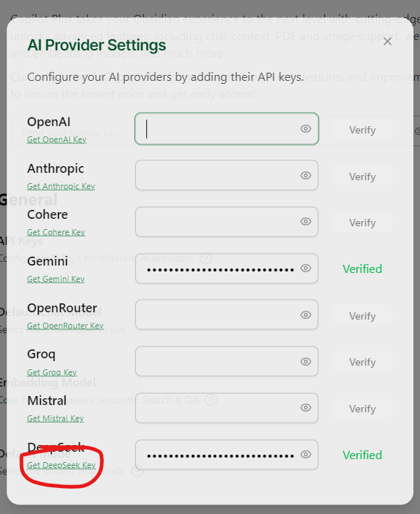The image size is (420, 514).
Task: Toggle visibility of the Cohere key
Action: pos(306,222)
